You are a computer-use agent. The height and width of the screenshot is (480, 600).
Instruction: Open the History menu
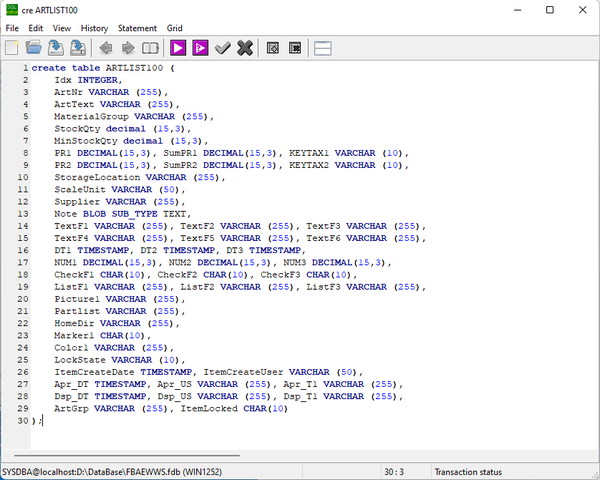(x=94, y=28)
